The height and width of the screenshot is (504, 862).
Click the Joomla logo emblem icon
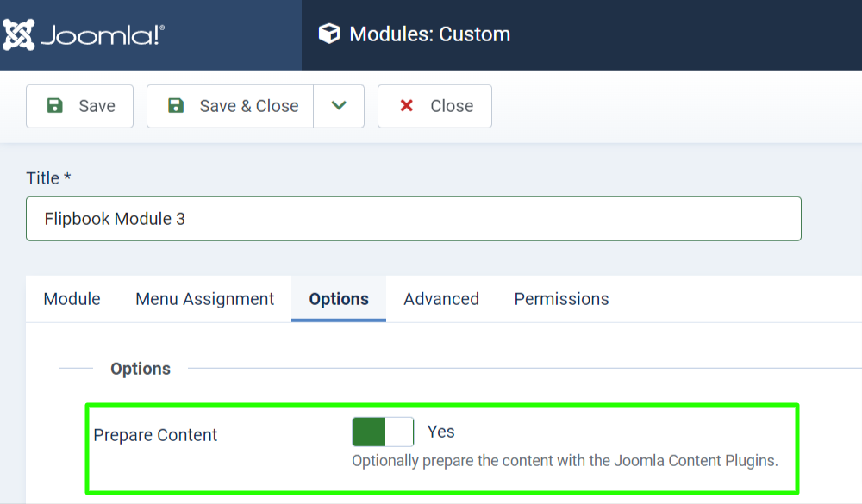[x=18, y=34]
